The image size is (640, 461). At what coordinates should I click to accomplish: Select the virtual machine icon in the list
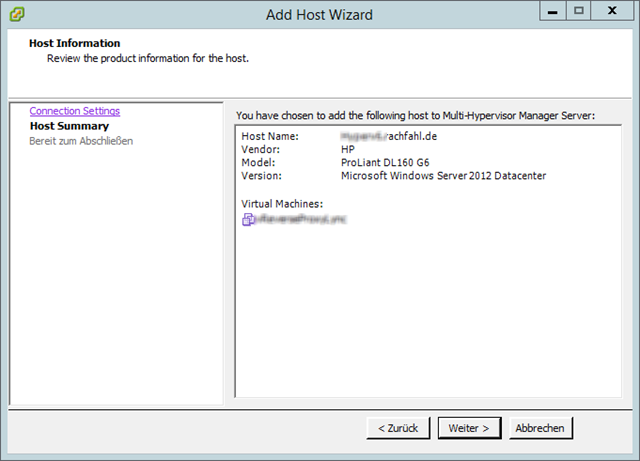[248, 219]
